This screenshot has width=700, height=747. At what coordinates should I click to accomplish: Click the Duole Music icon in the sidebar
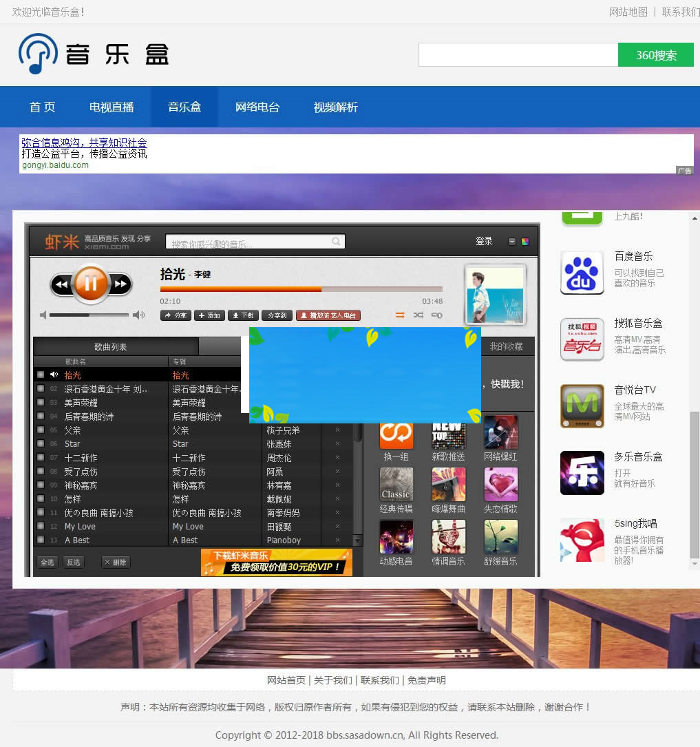pyautogui.click(x=582, y=473)
